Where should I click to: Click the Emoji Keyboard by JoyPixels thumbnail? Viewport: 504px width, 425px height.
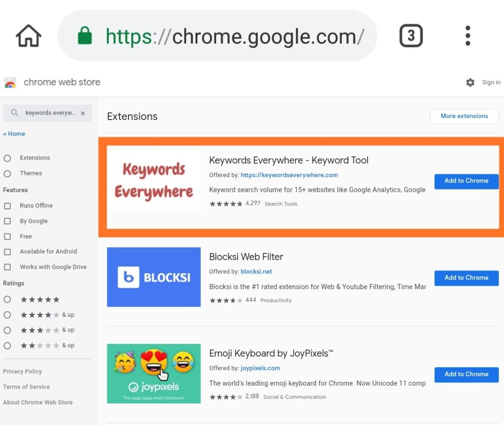pyautogui.click(x=154, y=373)
